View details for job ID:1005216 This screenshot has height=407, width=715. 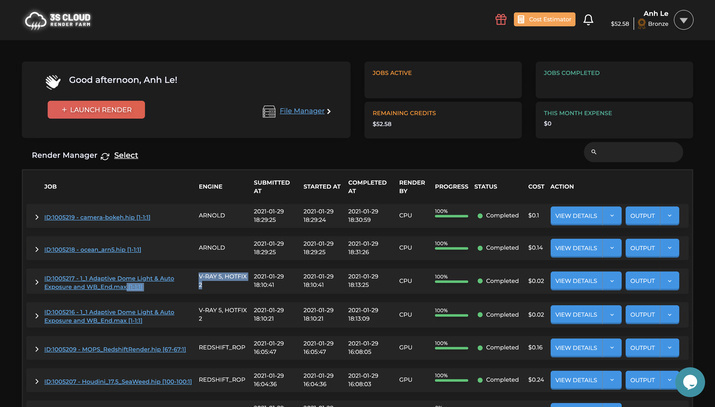tap(576, 315)
